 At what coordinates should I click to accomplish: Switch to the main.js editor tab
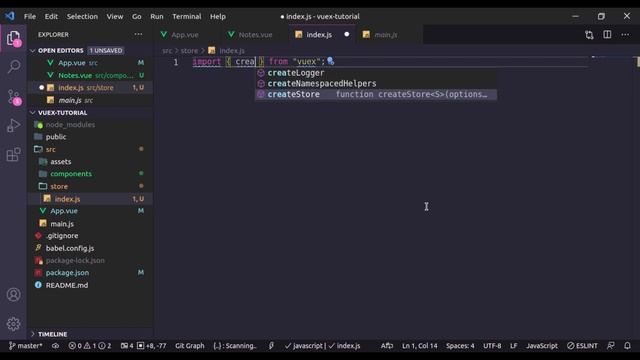point(386,35)
